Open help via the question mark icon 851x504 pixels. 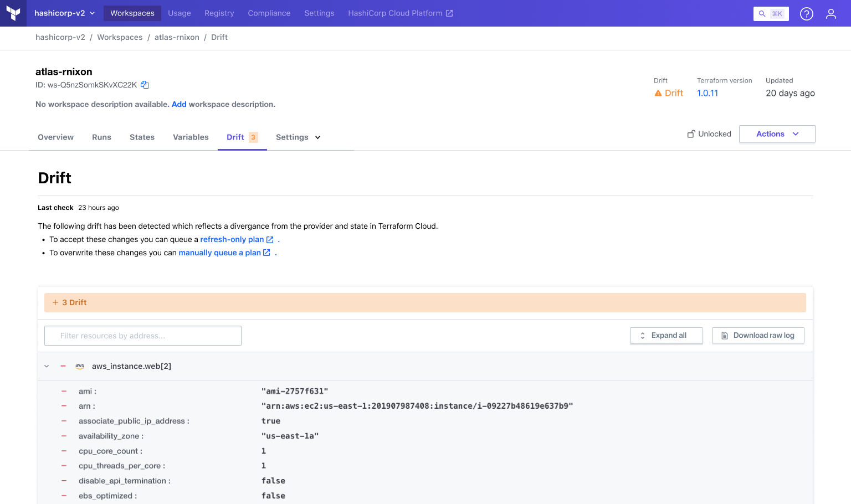(806, 13)
